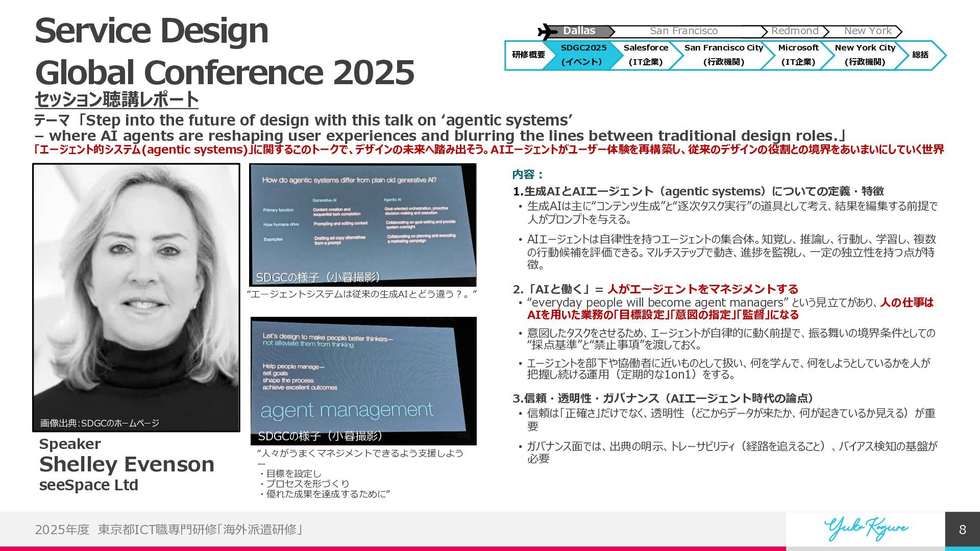Open the 総括 navigation chevron
The height and width of the screenshot is (551, 980).
pyautogui.click(x=920, y=55)
